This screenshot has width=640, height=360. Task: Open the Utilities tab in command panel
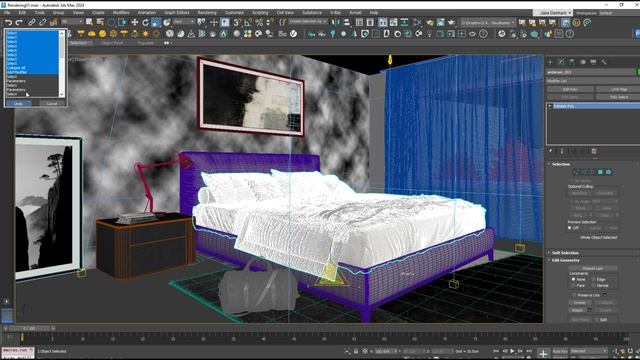pos(604,62)
